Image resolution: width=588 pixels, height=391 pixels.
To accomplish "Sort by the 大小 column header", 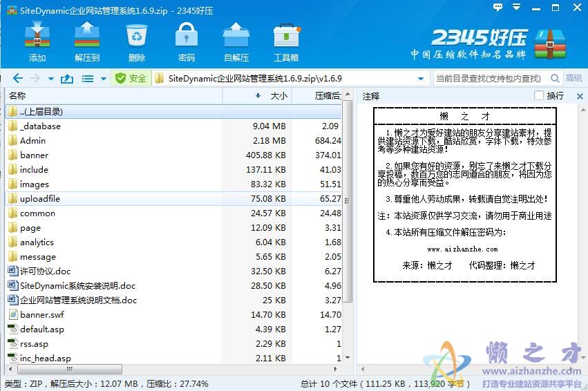I will [257, 96].
